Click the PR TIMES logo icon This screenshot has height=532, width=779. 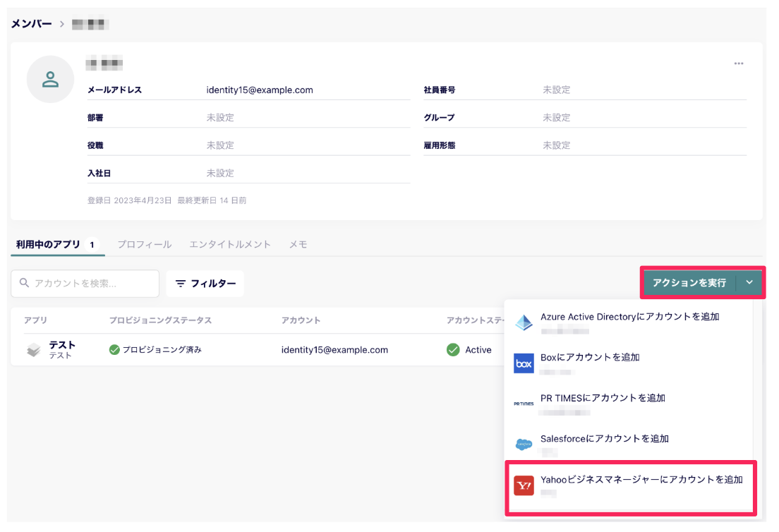point(524,404)
